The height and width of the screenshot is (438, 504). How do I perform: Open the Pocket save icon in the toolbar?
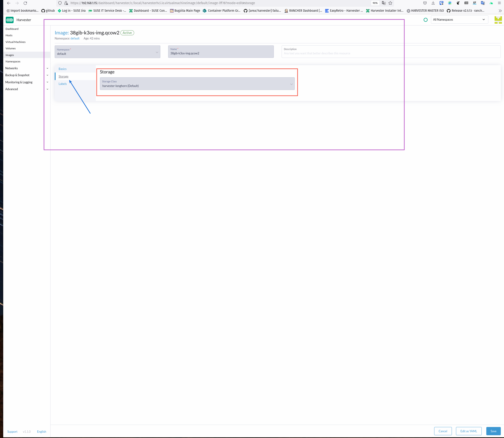click(425, 3)
